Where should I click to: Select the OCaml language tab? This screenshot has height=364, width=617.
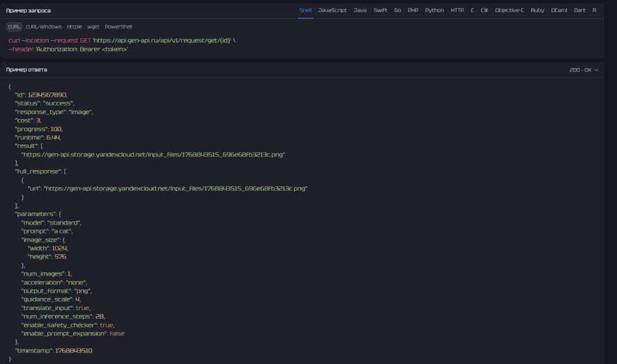coord(559,10)
